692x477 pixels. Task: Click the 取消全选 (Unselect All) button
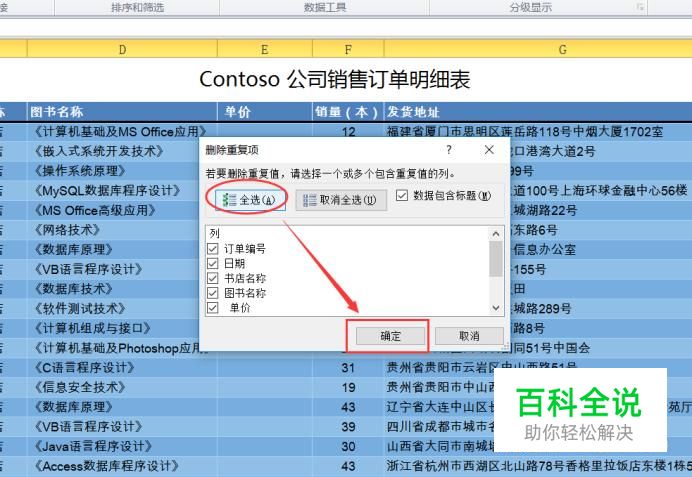(341, 200)
